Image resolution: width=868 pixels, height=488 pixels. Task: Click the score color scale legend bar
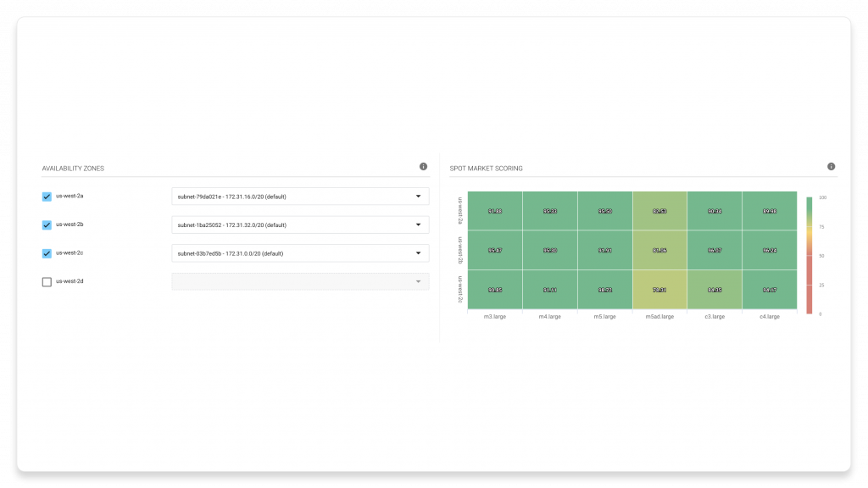click(x=810, y=256)
